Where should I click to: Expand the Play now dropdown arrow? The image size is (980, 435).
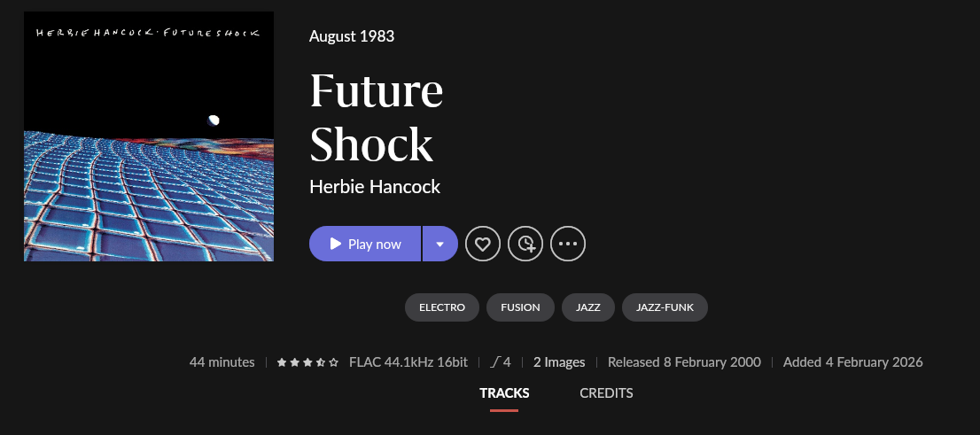[x=439, y=244]
